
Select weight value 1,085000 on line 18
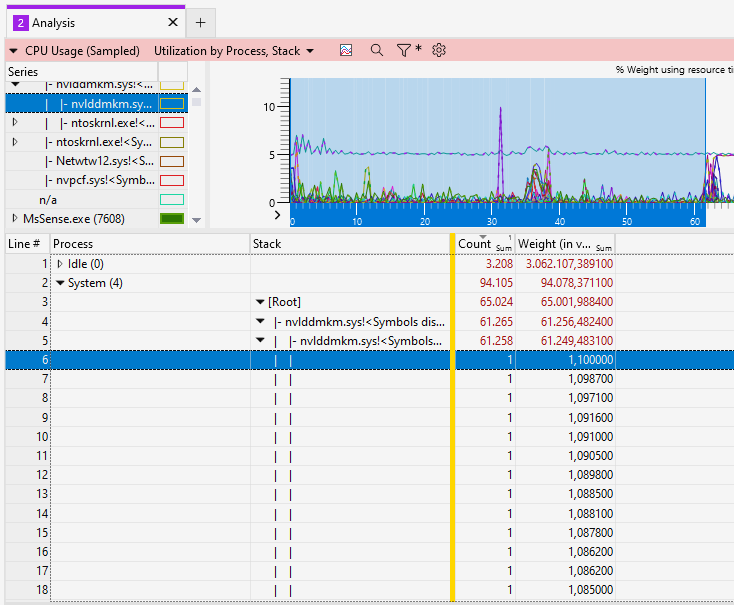click(590, 590)
